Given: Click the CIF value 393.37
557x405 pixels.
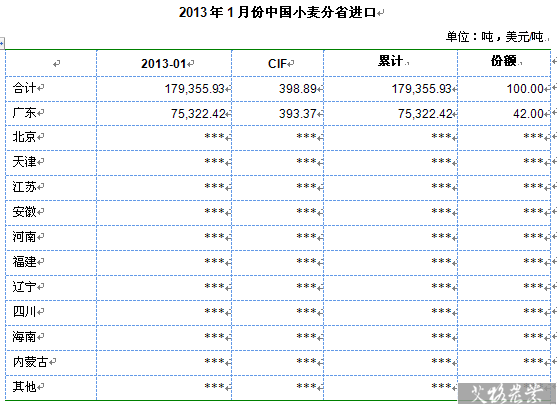Looking at the screenshot, I should pos(297,114).
